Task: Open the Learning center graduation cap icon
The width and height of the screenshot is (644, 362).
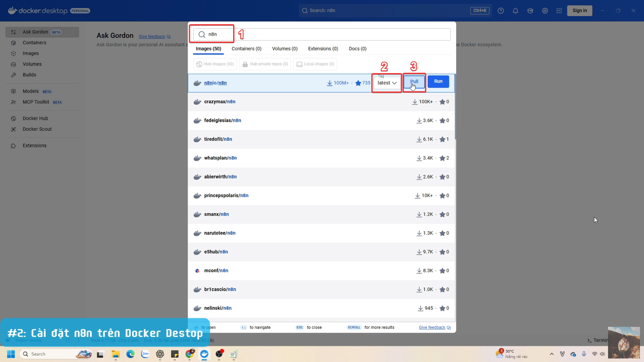Action: click(530, 11)
